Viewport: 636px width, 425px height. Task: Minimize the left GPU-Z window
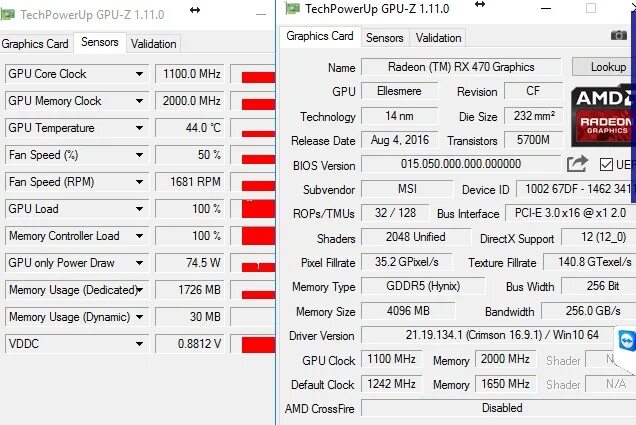click(x=261, y=15)
